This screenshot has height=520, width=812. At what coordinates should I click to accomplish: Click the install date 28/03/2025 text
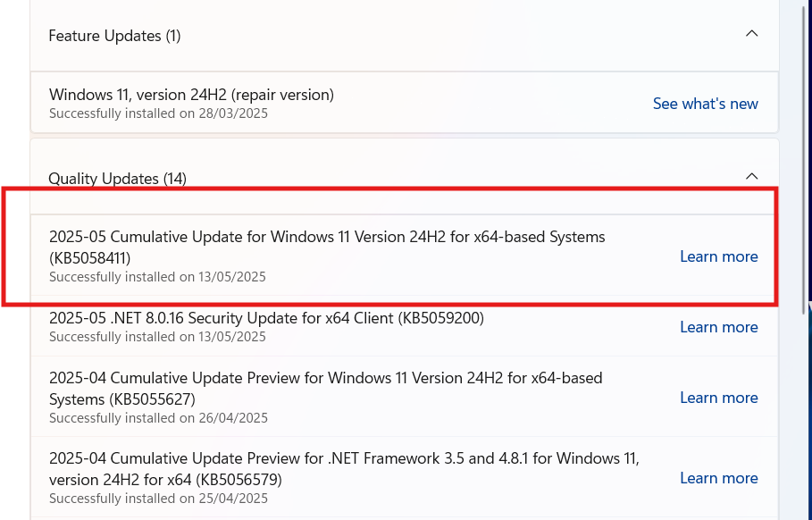tap(233, 113)
